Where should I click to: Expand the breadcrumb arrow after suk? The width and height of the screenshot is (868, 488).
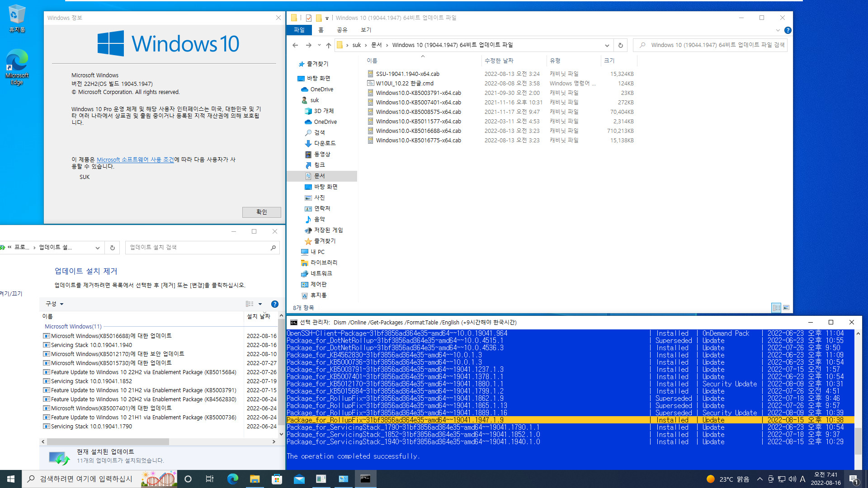pos(366,45)
